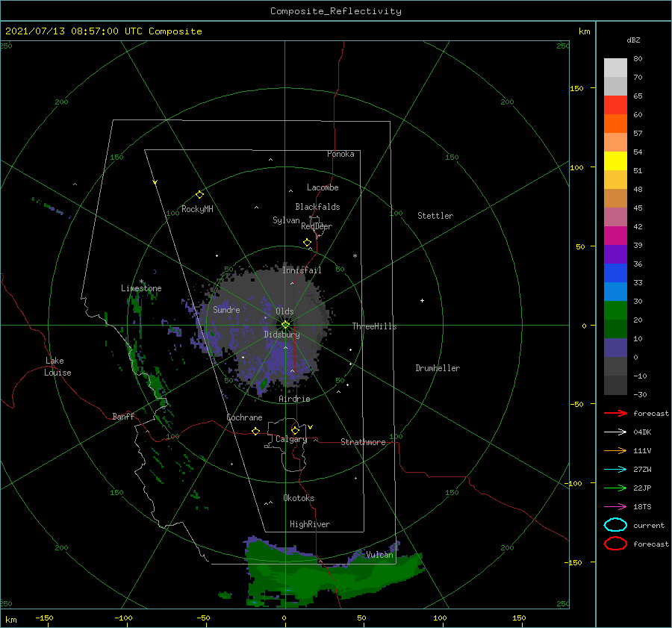672x628 pixels.
Task: Click the ThreeHills town label
Action: (x=375, y=326)
